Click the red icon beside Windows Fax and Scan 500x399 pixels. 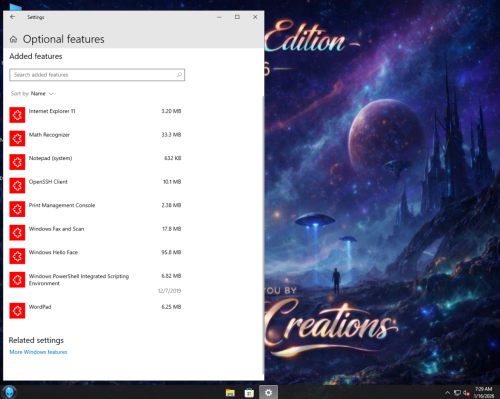point(17,233)
